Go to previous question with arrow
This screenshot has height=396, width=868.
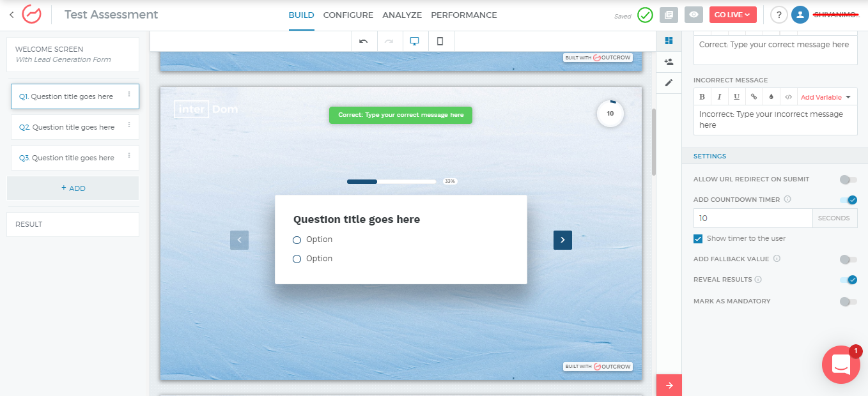(239, 240)
